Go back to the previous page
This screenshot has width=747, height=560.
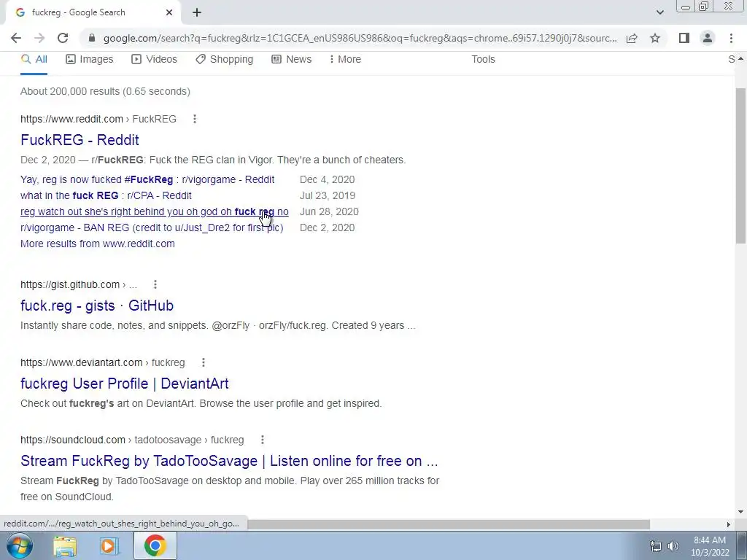(16, 38)
